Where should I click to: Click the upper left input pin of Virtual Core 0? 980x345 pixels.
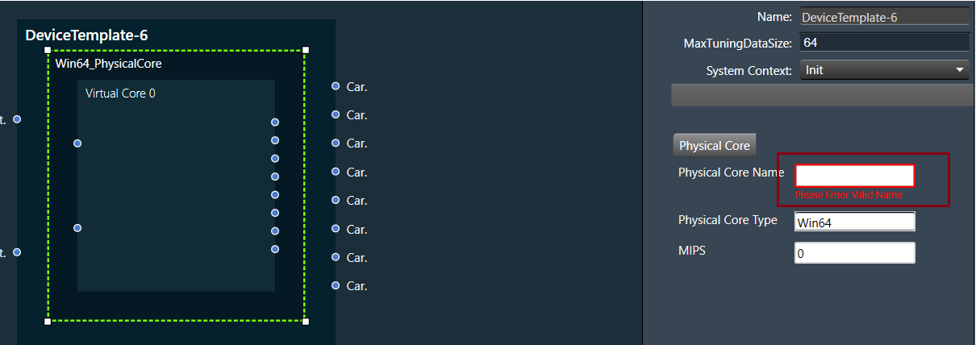point(77,143)
